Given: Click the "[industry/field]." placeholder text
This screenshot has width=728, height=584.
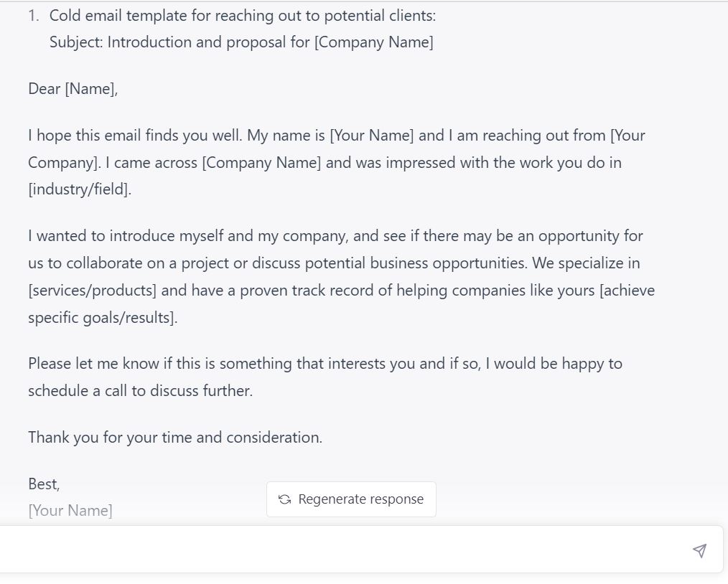Looking at the screenshot, I should coord(80,190).
